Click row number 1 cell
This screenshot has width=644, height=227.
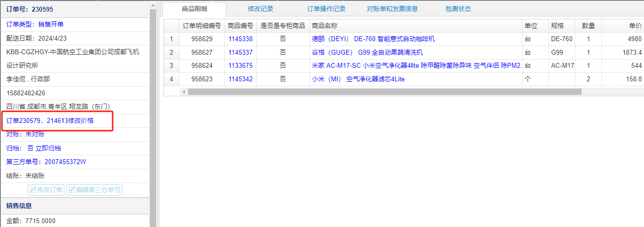coord(171,39)
